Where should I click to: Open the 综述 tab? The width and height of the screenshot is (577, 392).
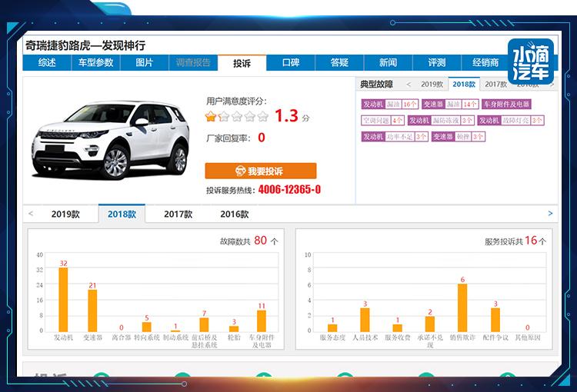47,62
